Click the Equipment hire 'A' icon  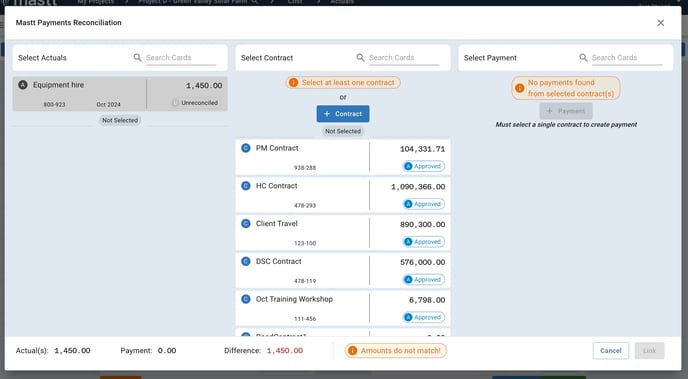[x=23, y=85]
